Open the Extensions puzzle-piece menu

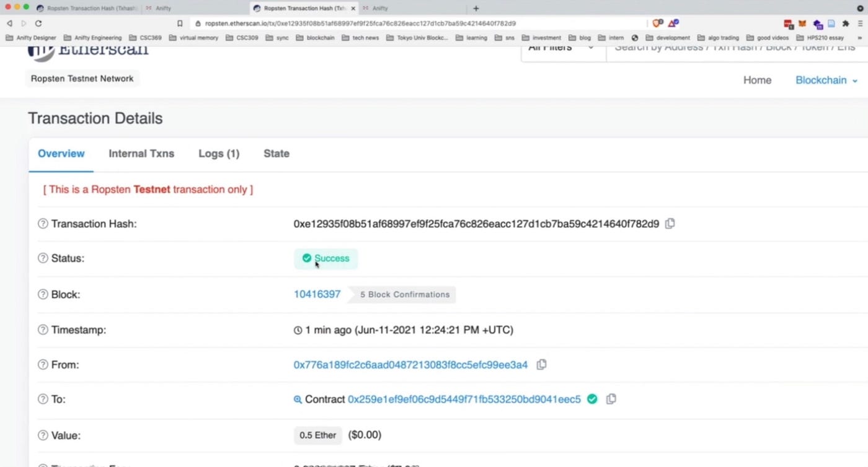click(x=845, y=24)
